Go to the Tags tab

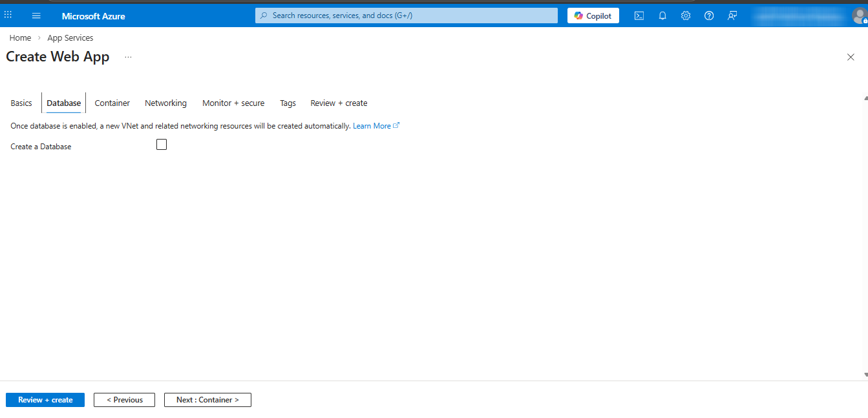(x=288, y=103)
